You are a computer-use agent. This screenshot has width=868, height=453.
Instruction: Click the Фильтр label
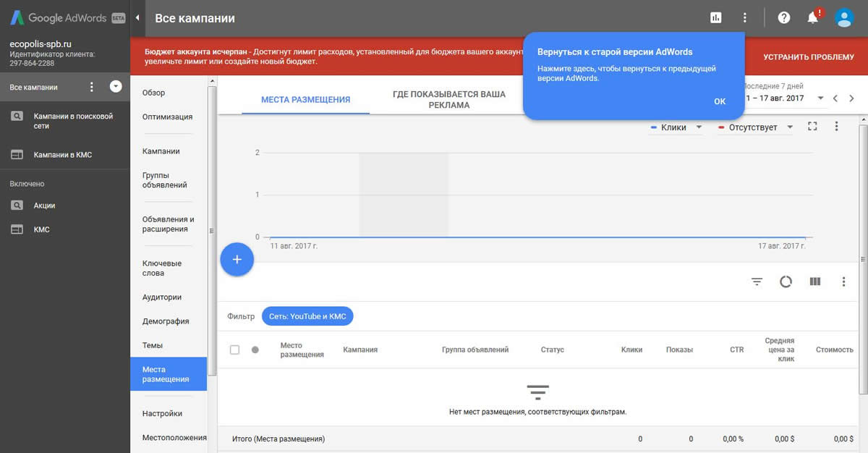pos(241,316)
